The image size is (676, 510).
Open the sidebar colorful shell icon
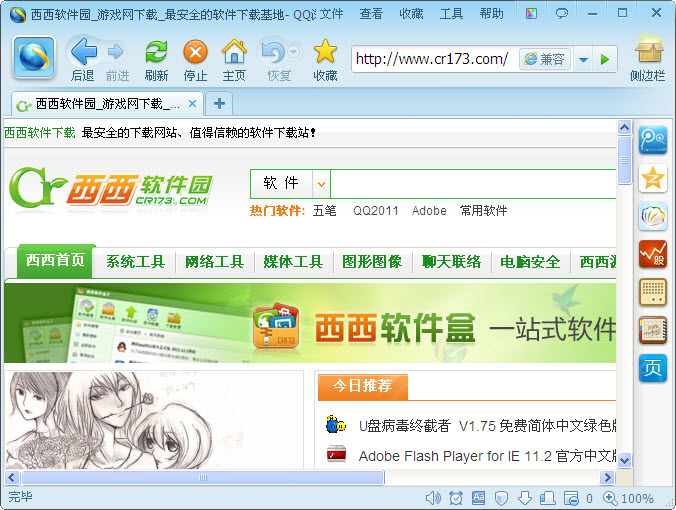coord(653,216)
